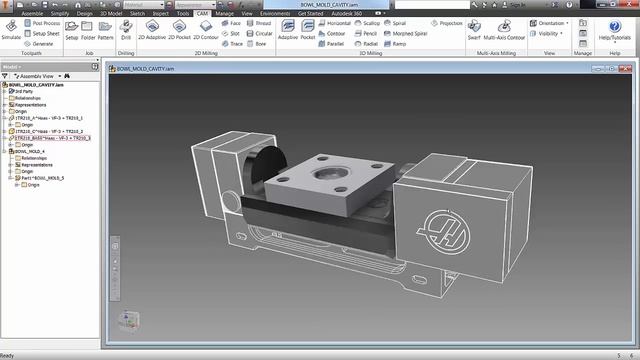This screenshot has height=360, width=640.
Task: Switch to the Design ribbon tab
Action: click(84, 13)
